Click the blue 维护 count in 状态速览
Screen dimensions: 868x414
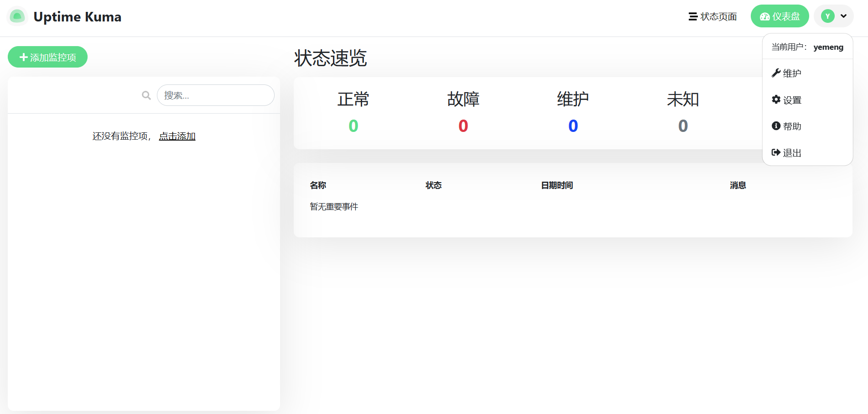(x=573, y=126)
